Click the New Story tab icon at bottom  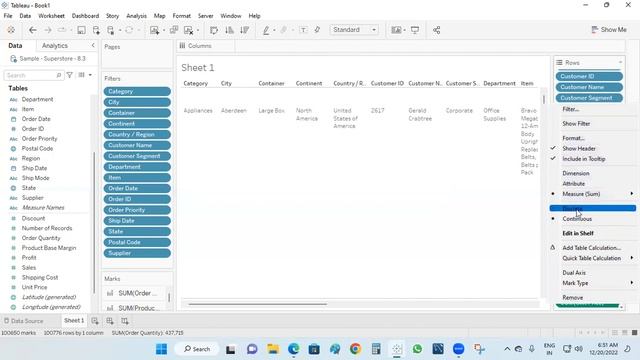click(125, 321)
